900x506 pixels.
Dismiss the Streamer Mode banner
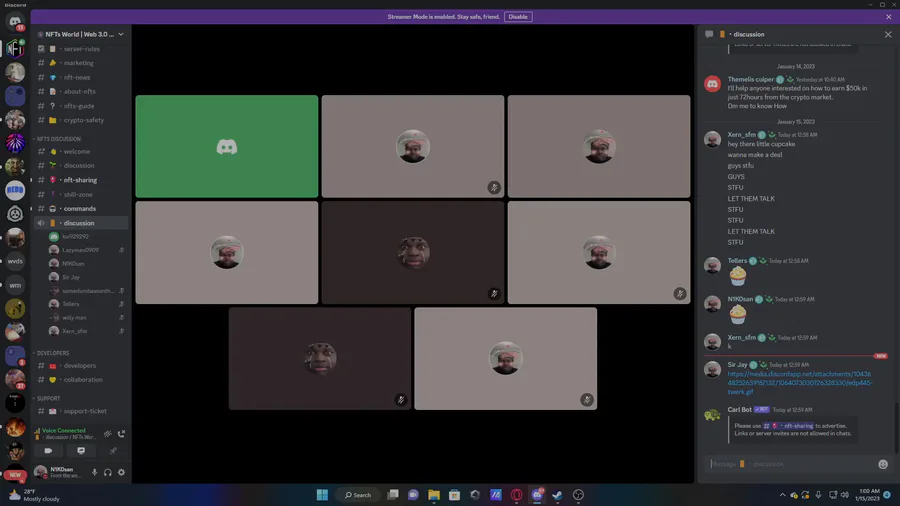[x=889, y=17]
